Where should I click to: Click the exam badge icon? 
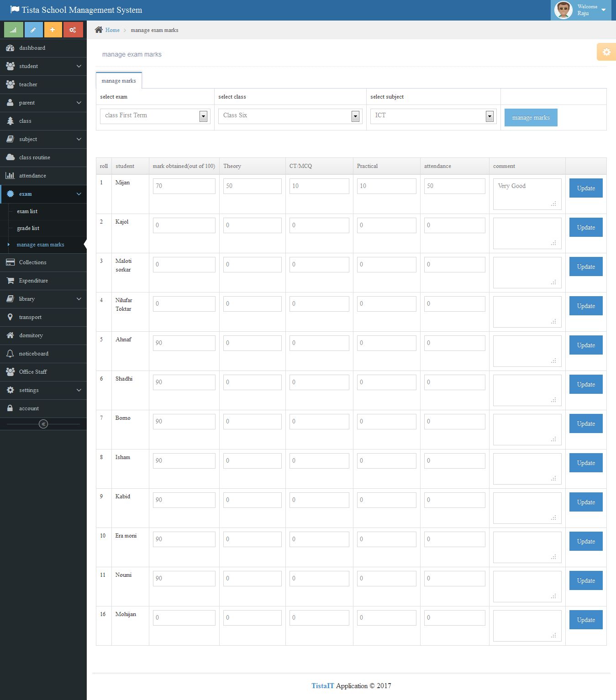click(x=10, y=194)
